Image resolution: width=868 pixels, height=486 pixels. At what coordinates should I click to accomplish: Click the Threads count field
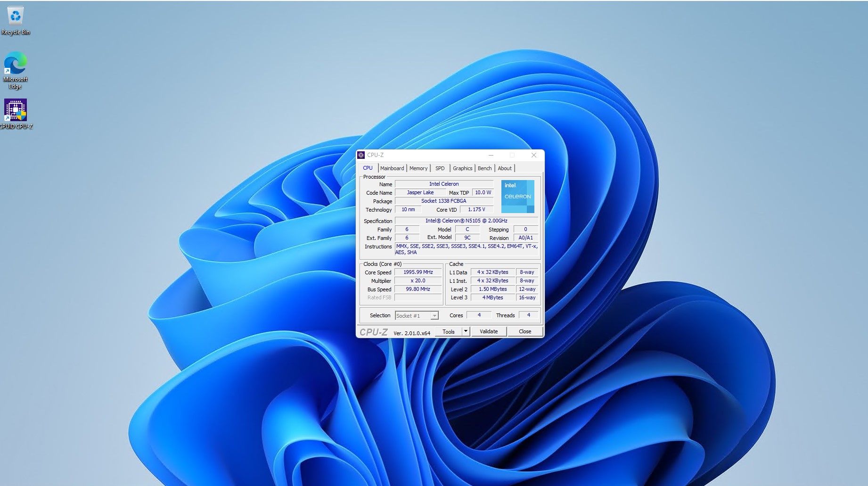(529, 315)
